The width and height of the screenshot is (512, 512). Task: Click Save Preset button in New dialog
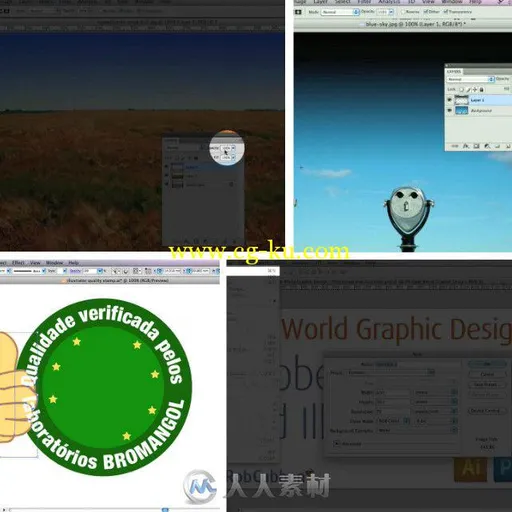(487, 384)
